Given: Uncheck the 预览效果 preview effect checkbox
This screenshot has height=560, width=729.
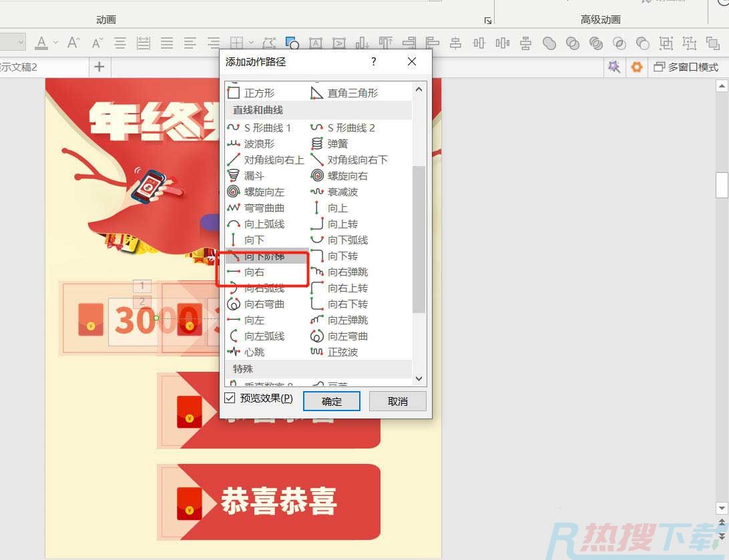Looking at the screenshot, I should (231, 398).
